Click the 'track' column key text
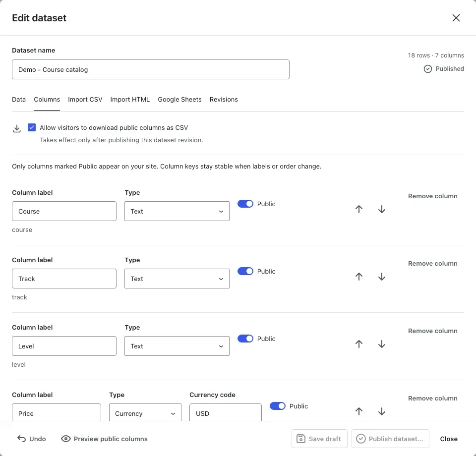The image size is (476, 456). point(19,297)
